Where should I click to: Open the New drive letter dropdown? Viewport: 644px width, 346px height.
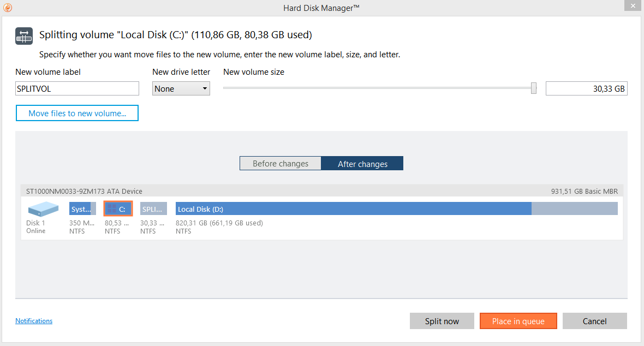[x=181, y=88]
